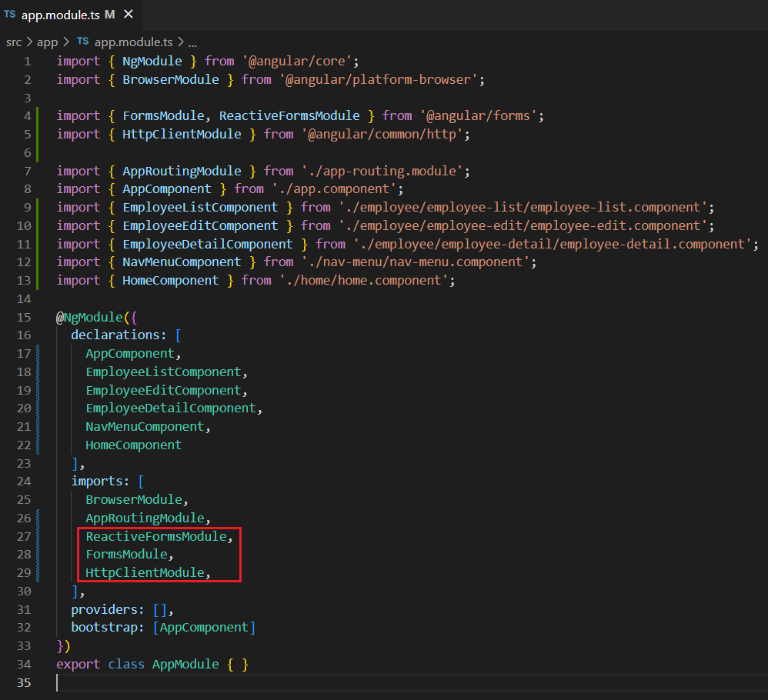Open the src folder breadcrumb
Viewport: 768px width, 700px height.
(14, 42)
